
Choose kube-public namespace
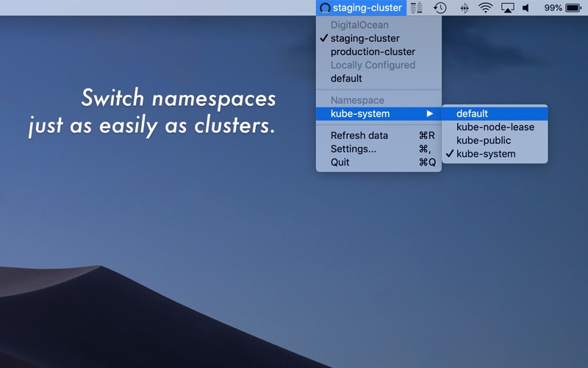click(x=495, y=141)
